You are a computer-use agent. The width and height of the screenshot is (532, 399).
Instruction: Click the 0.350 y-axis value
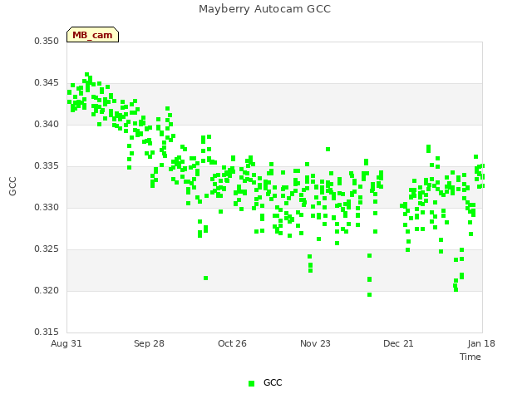tap(47, 41)
